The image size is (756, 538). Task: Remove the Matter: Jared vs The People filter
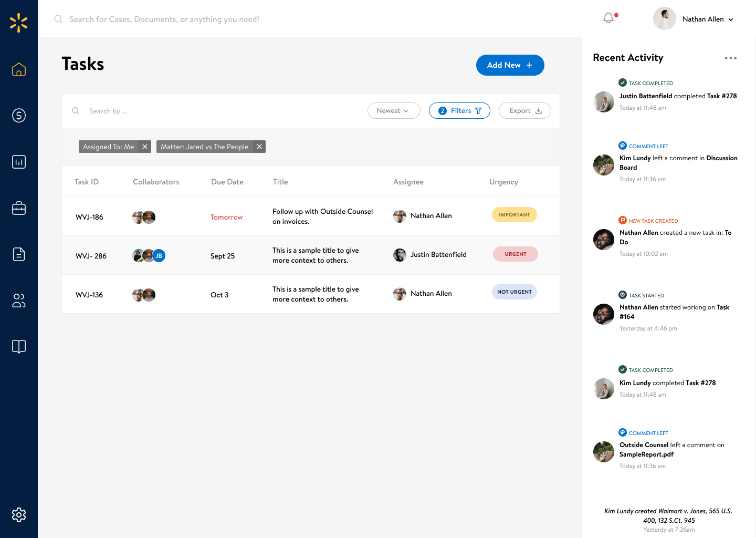[259, 147]
